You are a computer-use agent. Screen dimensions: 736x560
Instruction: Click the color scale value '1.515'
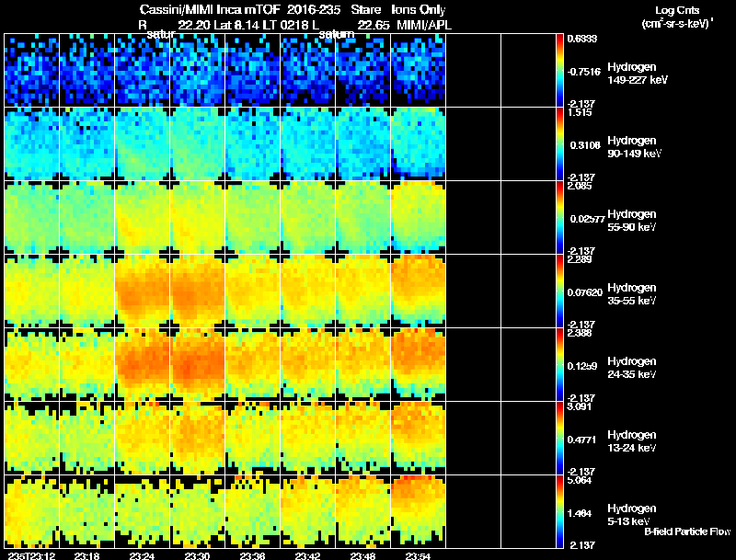coord(580,112)
